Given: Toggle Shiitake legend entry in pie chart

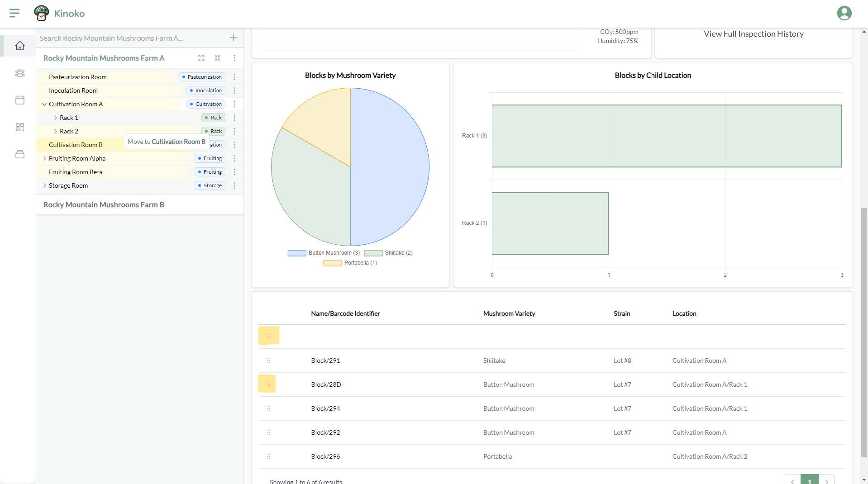Looking at the screenshot, I should click(388, 253).
